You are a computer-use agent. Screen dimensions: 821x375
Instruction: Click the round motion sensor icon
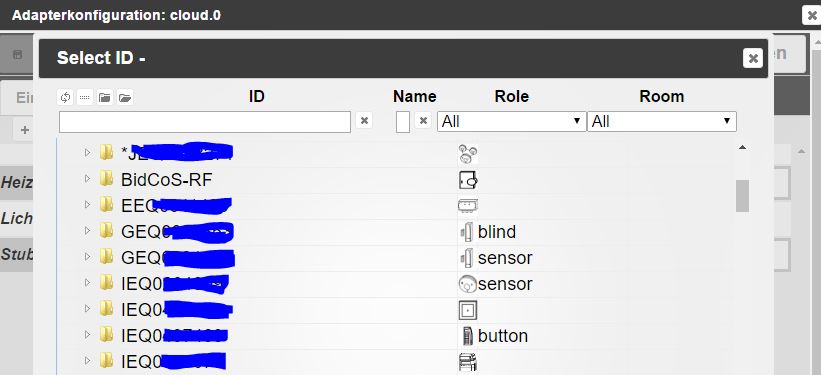467,284
